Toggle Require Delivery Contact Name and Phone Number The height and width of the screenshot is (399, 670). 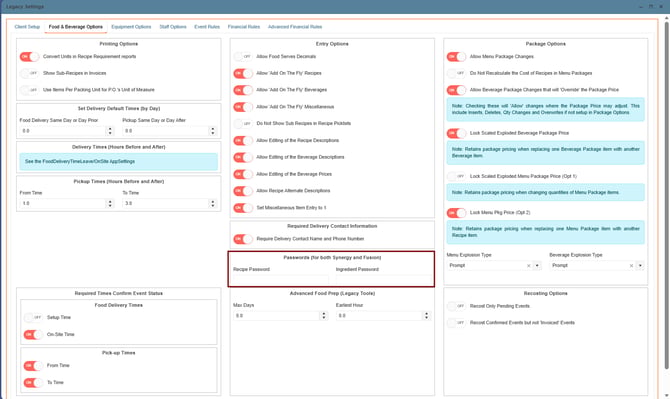tap(243, 239)
